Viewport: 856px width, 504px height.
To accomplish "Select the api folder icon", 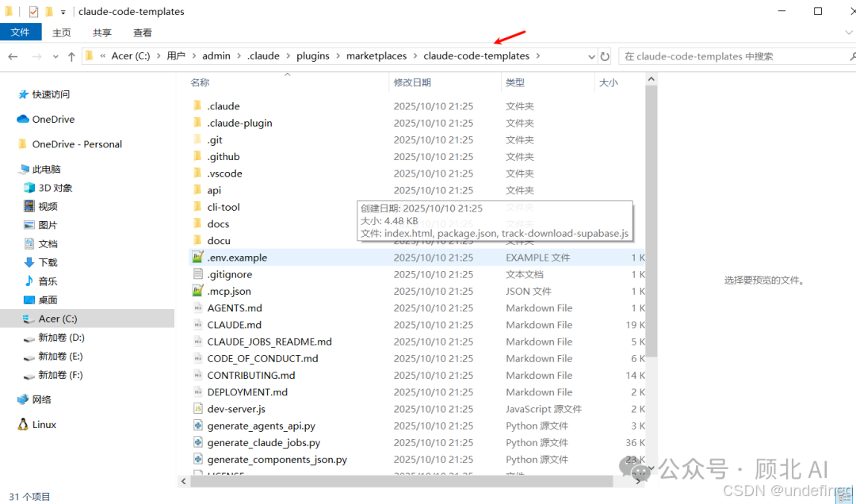I will click(x=197, y=190).
